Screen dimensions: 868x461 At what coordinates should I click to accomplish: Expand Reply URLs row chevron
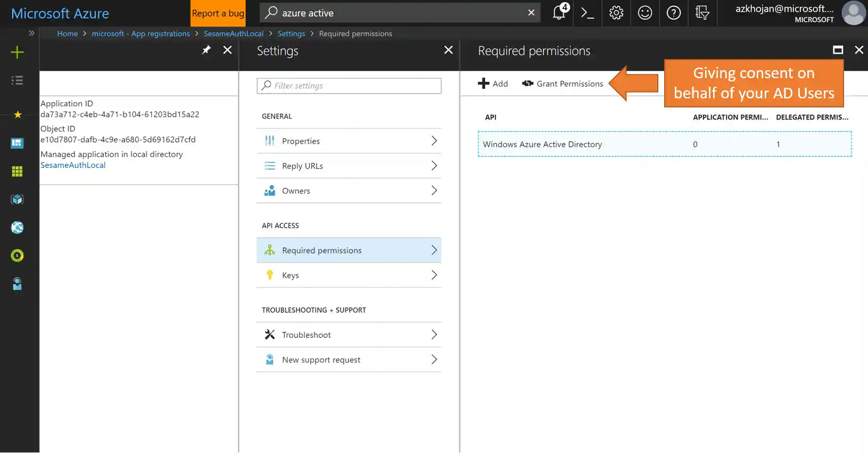434,165
